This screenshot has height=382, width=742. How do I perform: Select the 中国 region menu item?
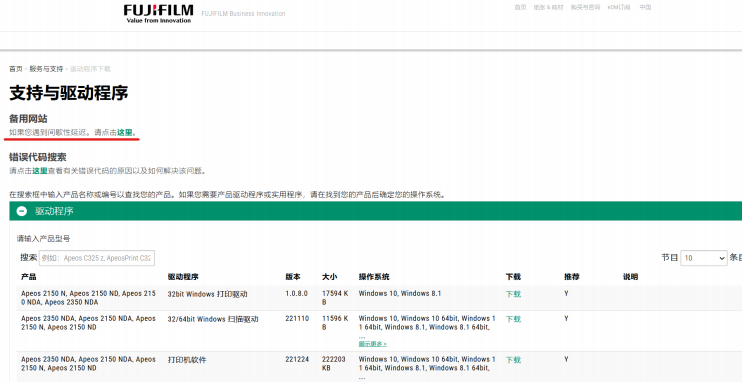coord(645,7)
